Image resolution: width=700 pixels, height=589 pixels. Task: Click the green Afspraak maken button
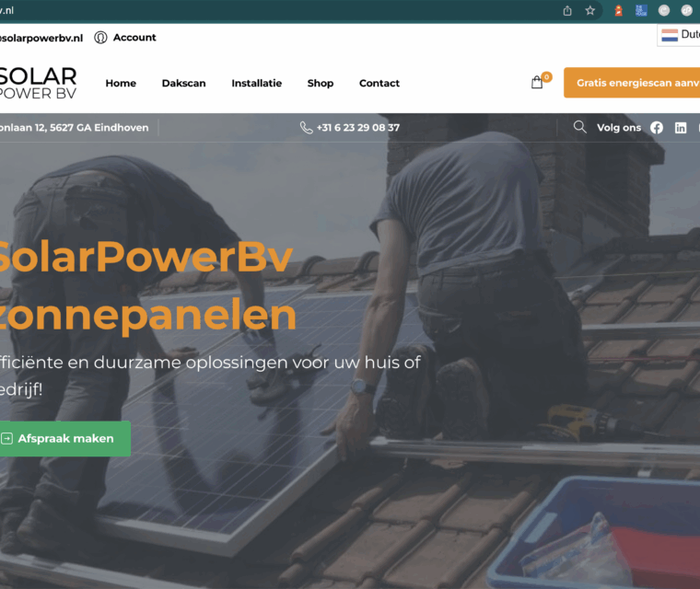coord(64,439)
